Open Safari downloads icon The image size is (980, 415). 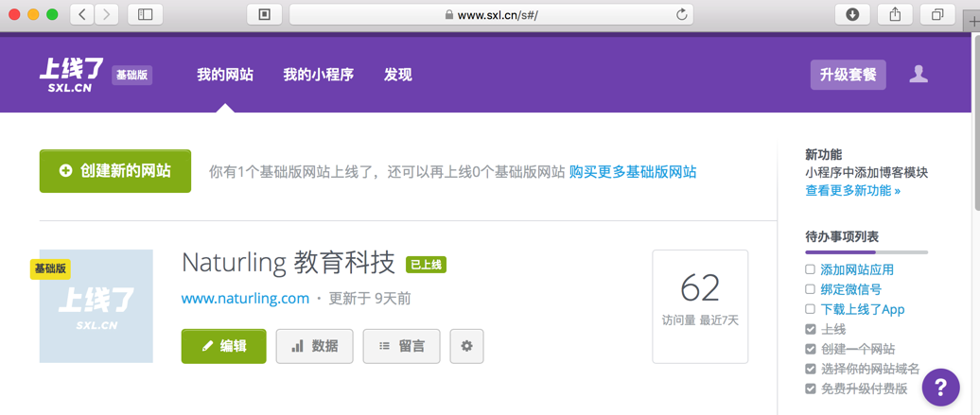click(852, 14)
